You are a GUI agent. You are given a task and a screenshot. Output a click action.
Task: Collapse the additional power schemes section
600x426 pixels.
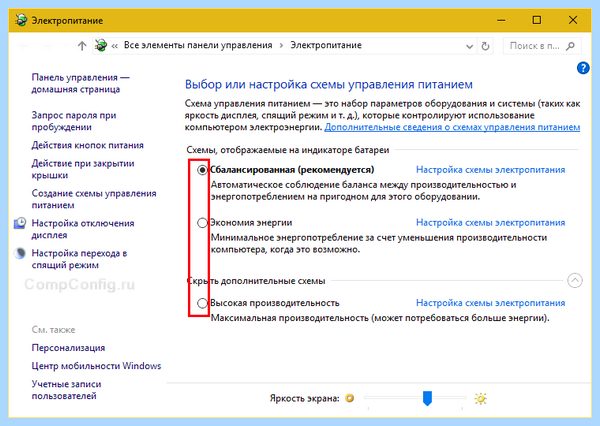575,281
